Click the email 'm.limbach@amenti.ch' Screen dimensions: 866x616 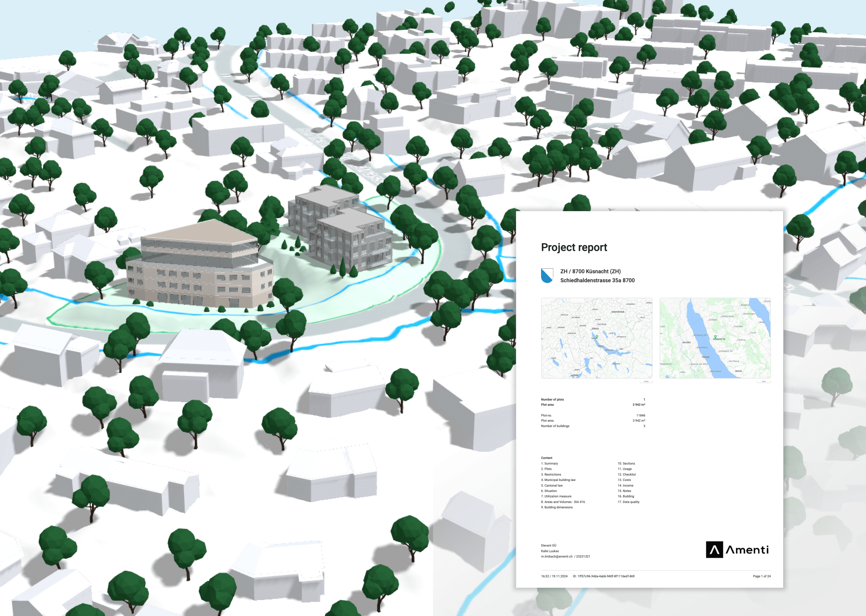(557, 556)
